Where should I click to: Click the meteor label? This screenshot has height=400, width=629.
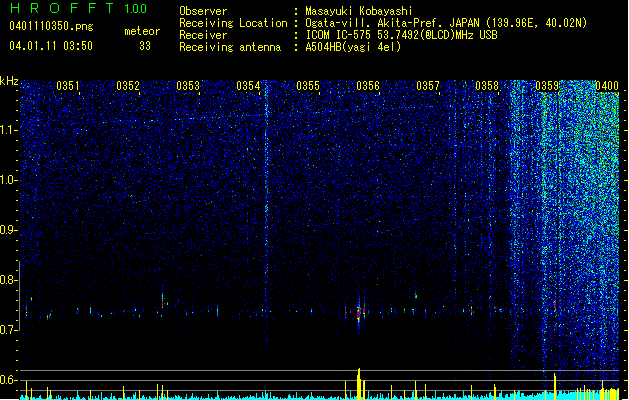coord(142,31)
